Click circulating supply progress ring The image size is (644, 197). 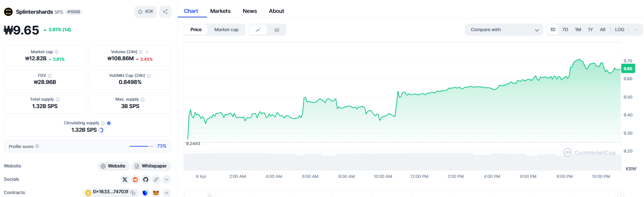coord(101,130)
